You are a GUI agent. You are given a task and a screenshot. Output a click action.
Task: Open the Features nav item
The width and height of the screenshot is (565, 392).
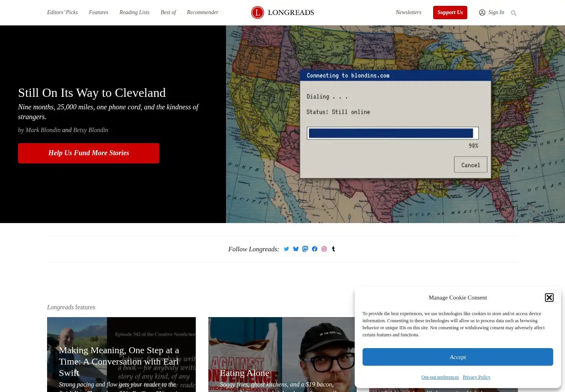tap(98, 13)
